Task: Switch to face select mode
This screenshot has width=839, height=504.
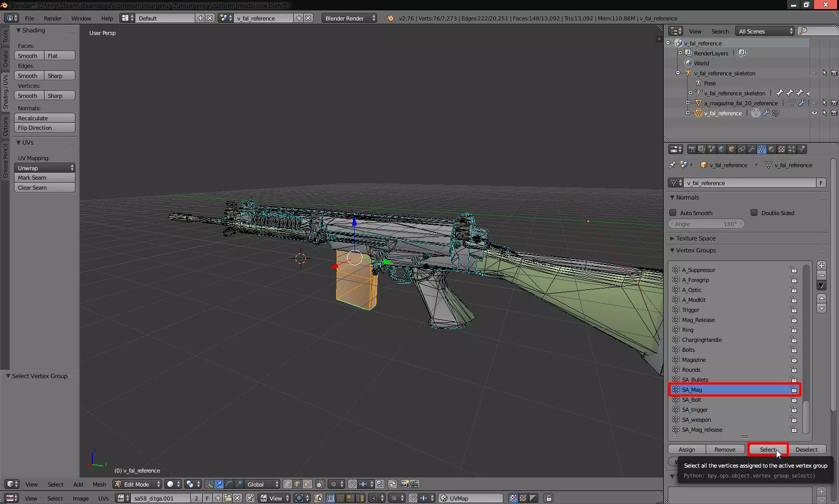Action: [308, 484]
